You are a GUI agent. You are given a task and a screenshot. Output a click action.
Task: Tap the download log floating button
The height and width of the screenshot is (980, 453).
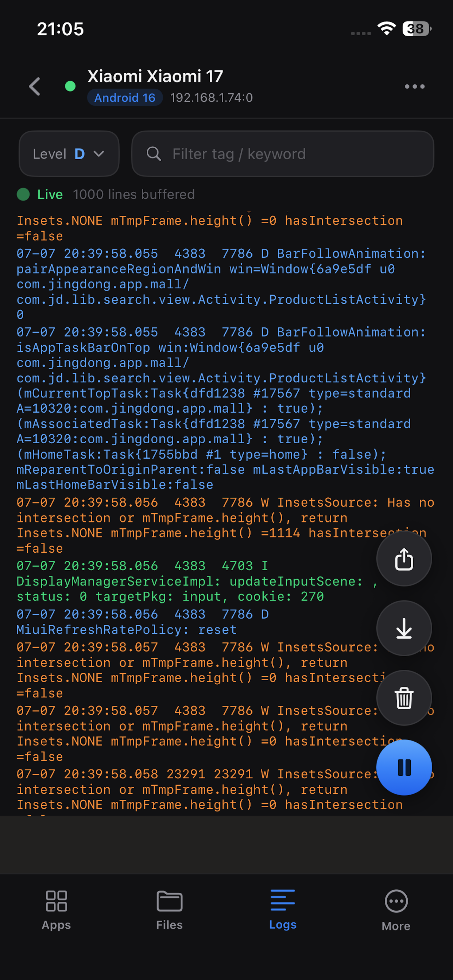point(404,628)
